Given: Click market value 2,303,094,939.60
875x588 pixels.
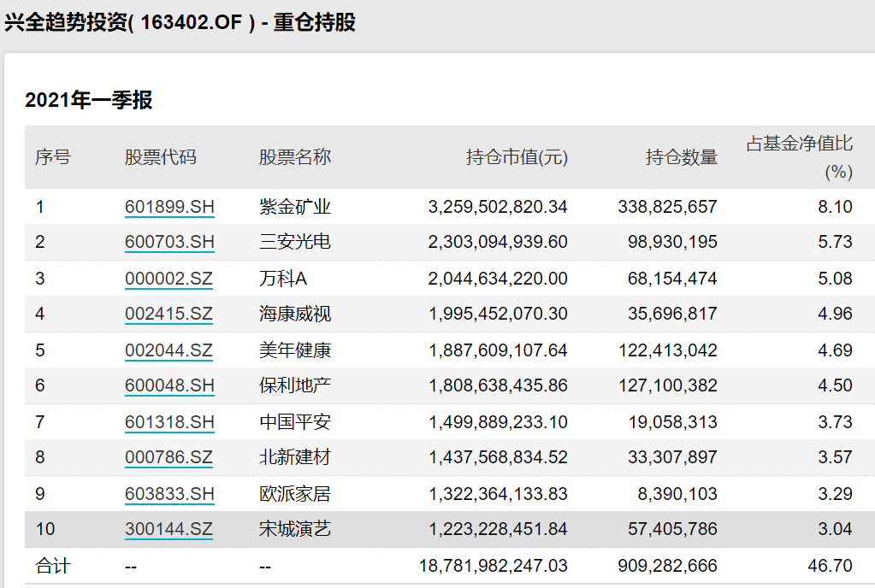Looking at the screenshot, I should pyautogui.click(x=498, y=242).
